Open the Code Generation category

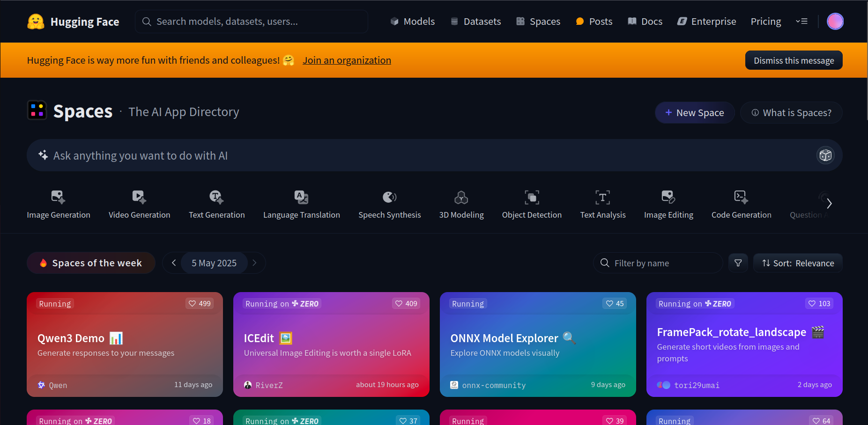tap(741, 205)
